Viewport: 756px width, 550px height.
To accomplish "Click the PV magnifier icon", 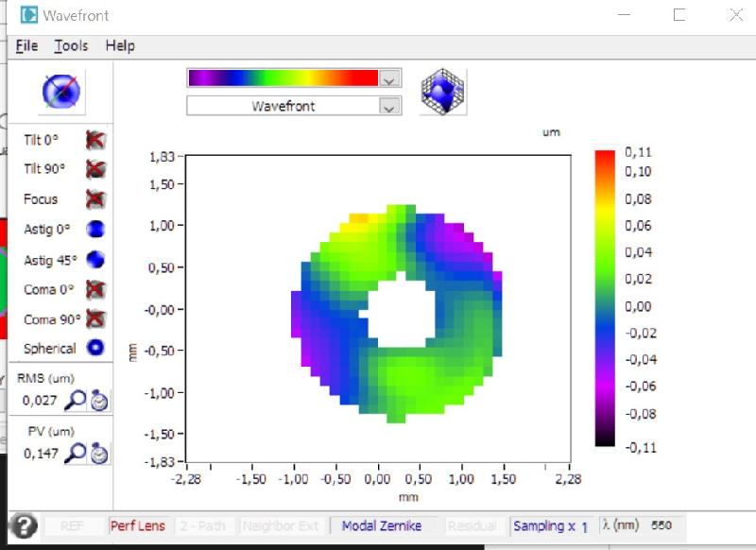I will [76, 453].
